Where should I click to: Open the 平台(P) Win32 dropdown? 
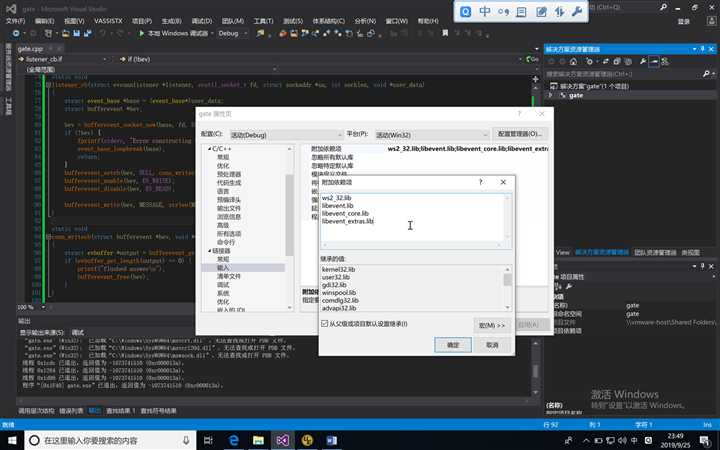[432, 135]
